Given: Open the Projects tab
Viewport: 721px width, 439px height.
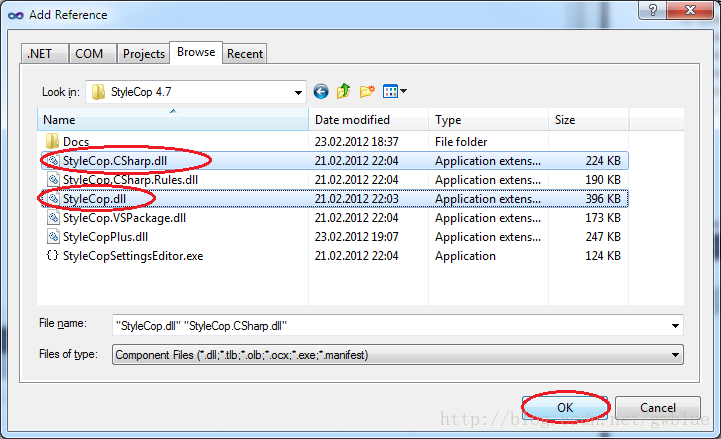Looking at the screenshot, I should [143, 54].
